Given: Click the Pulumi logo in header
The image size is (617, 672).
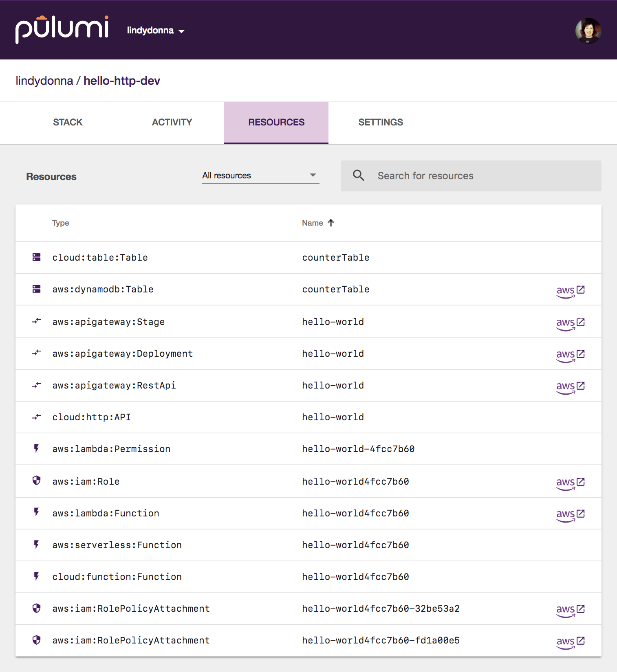Looking at the screenshot, I should [x=62, y=30].
